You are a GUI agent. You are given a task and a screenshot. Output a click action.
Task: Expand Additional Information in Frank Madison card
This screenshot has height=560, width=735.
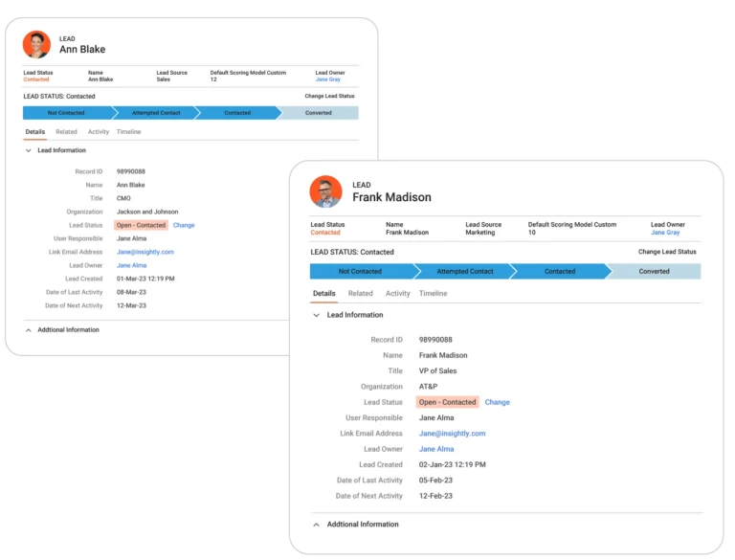pos(317,525)
